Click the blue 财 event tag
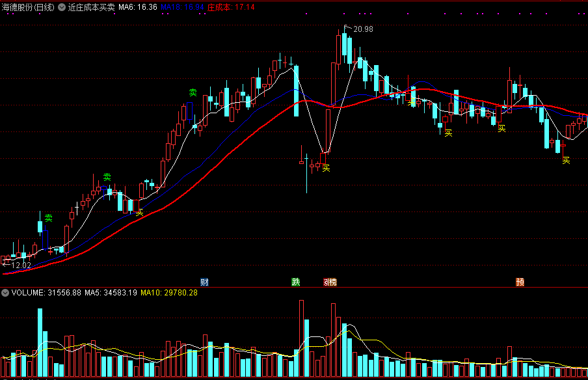 (204, 282)
